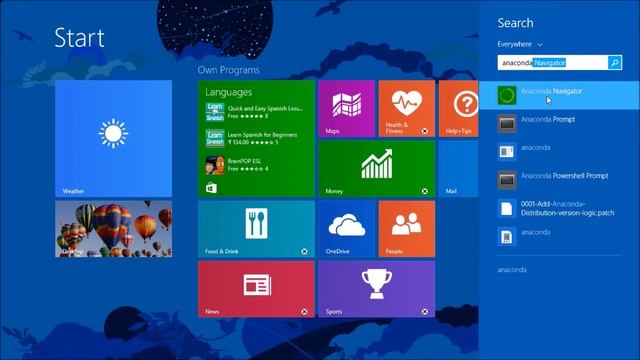
Task: Click the circled x on Money tile
Action: pos(425,191)
